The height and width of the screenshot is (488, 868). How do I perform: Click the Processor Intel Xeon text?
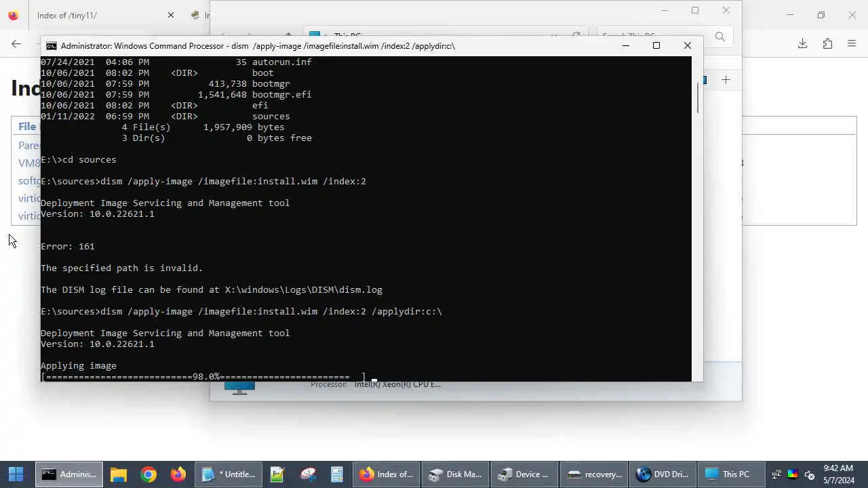click(x=376, y=384)
